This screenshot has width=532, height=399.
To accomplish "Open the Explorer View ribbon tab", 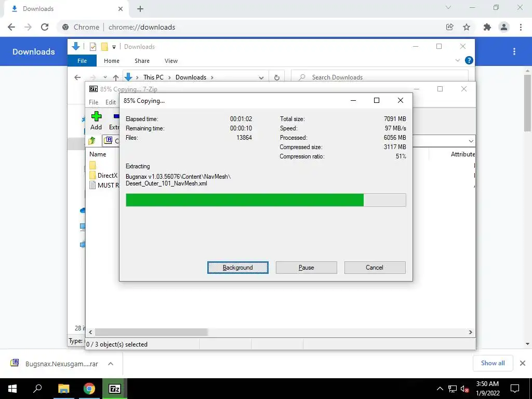I will [171, 61].
